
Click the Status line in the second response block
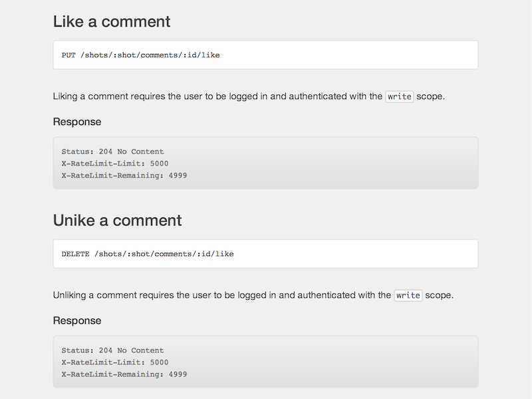[112, 350]
